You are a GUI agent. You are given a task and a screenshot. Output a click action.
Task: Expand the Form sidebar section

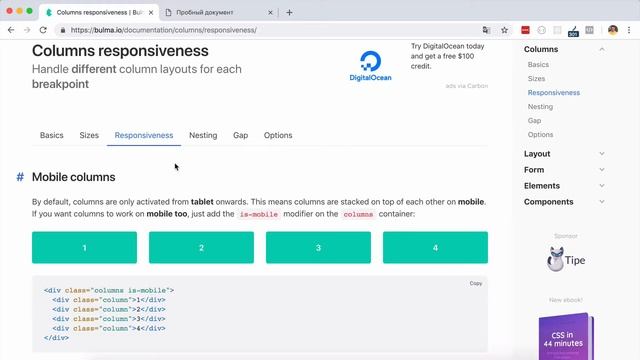coord(602,169)
